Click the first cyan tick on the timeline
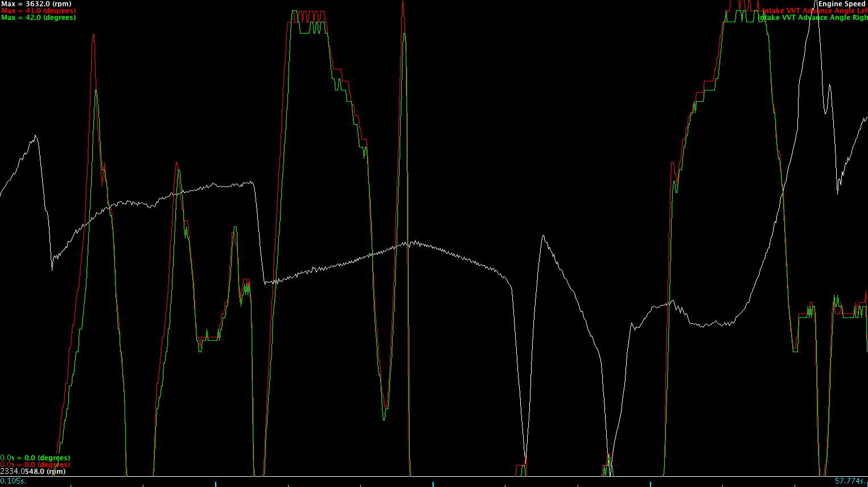868x487 pixels. tap(70, 484)
